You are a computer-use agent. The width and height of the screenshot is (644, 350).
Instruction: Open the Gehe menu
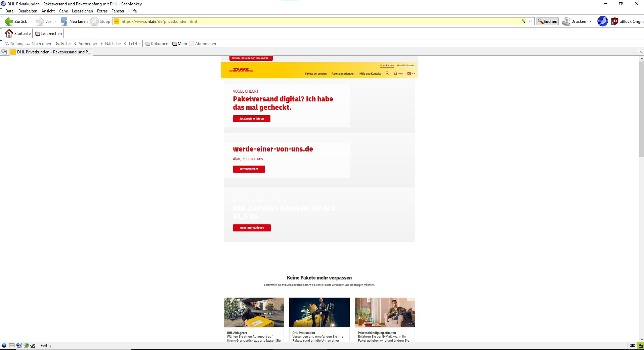click(63, 11)
